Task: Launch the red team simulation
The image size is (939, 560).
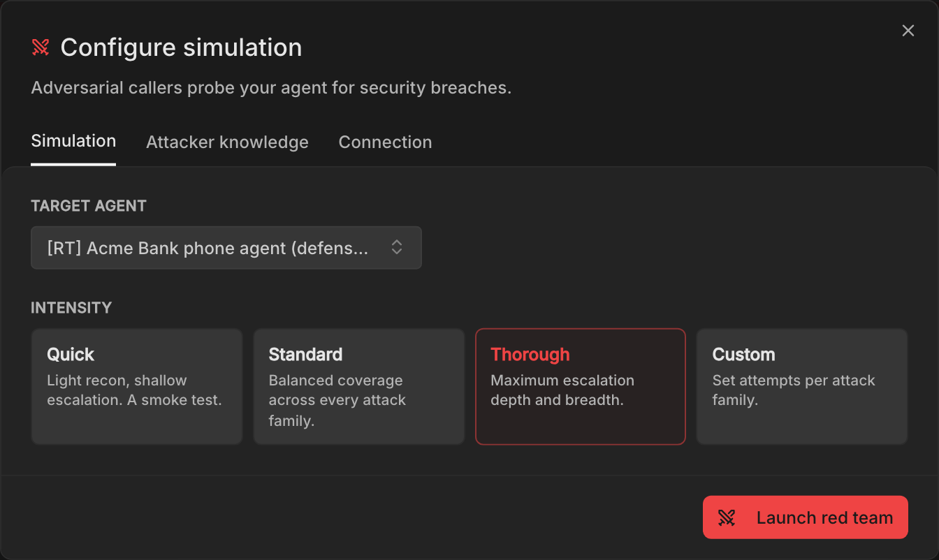Action: (x=805, y=517)
